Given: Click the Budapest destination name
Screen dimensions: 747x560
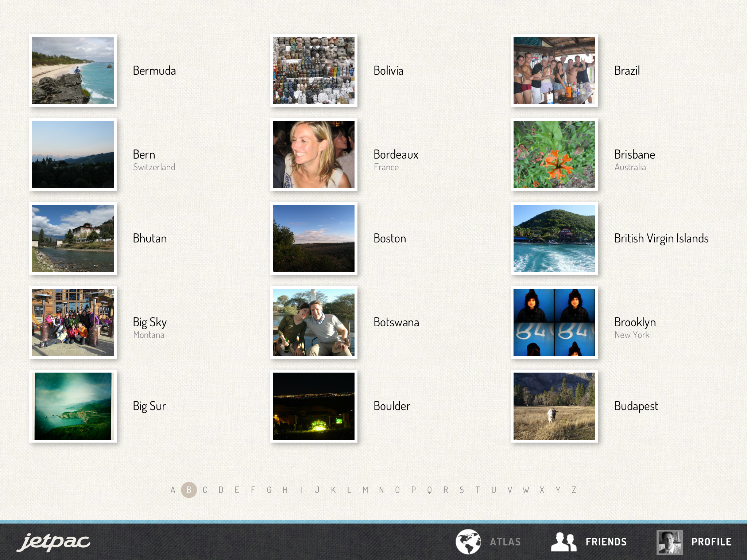Looking at the screenshot, I should point(636,406).
